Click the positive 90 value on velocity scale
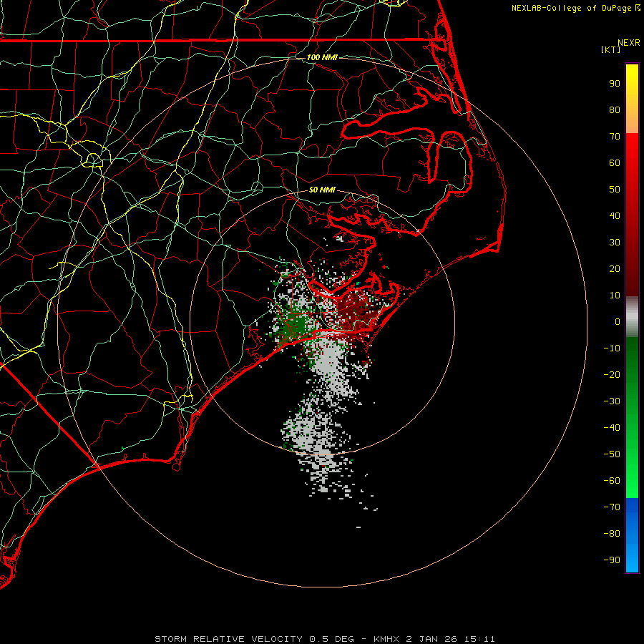This screenshot has width=644, height=644. click(615, 84)
